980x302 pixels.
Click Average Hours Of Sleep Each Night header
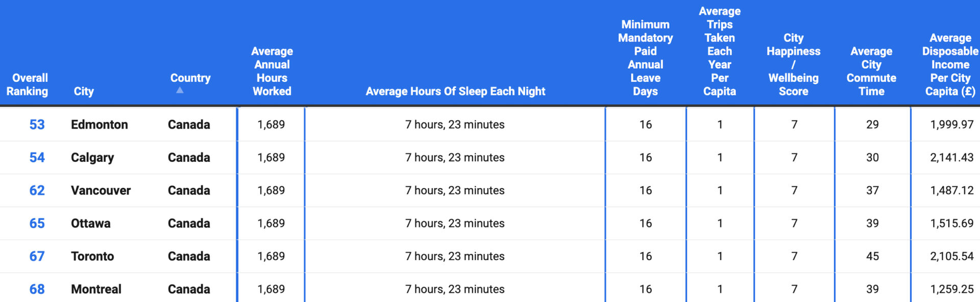point(455,91)
